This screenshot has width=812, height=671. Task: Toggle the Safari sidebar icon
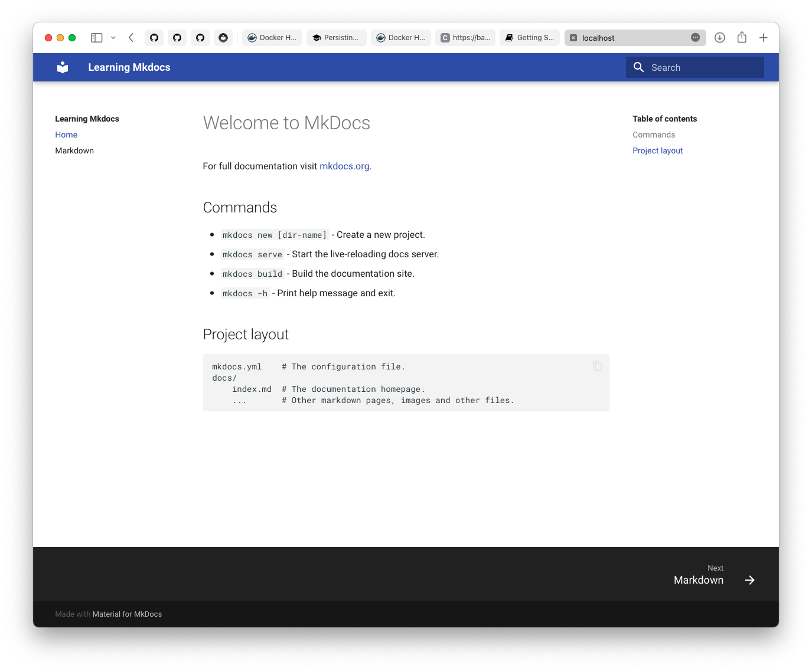97,38
